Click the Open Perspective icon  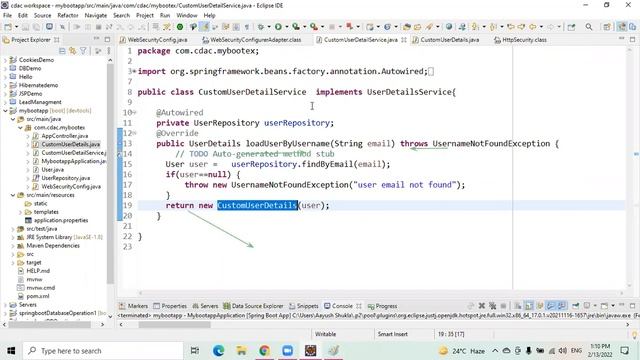pyautogui.click(x=607, y=27)
